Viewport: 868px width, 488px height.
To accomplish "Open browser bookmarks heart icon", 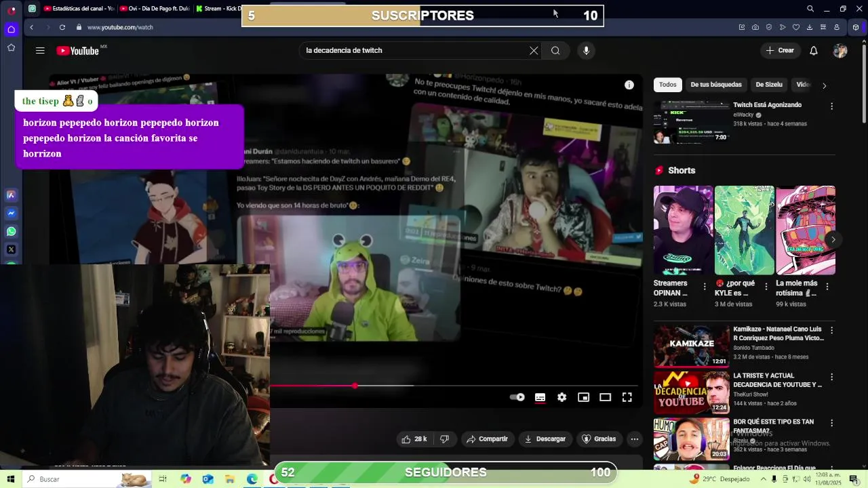I will pyautogui.click(x=796, y=27).
